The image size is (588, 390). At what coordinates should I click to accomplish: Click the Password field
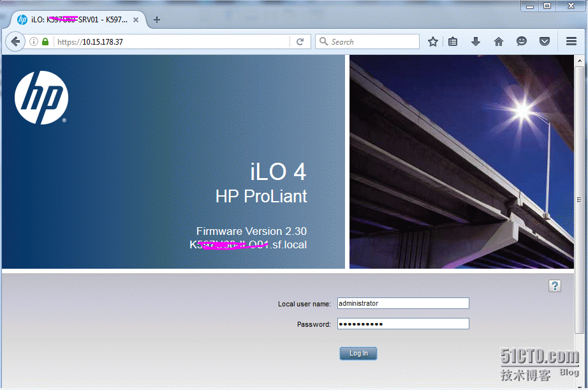(x=403, y=324)
